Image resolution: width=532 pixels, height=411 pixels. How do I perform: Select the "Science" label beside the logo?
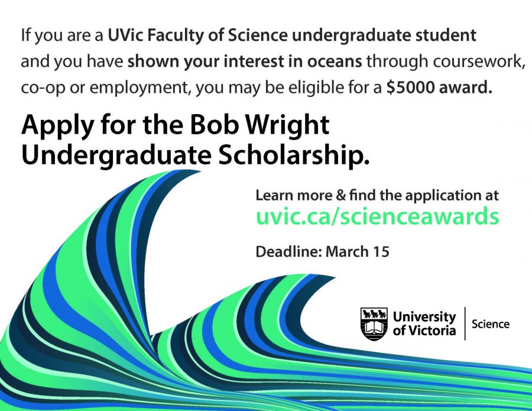[x=490, y=324]
